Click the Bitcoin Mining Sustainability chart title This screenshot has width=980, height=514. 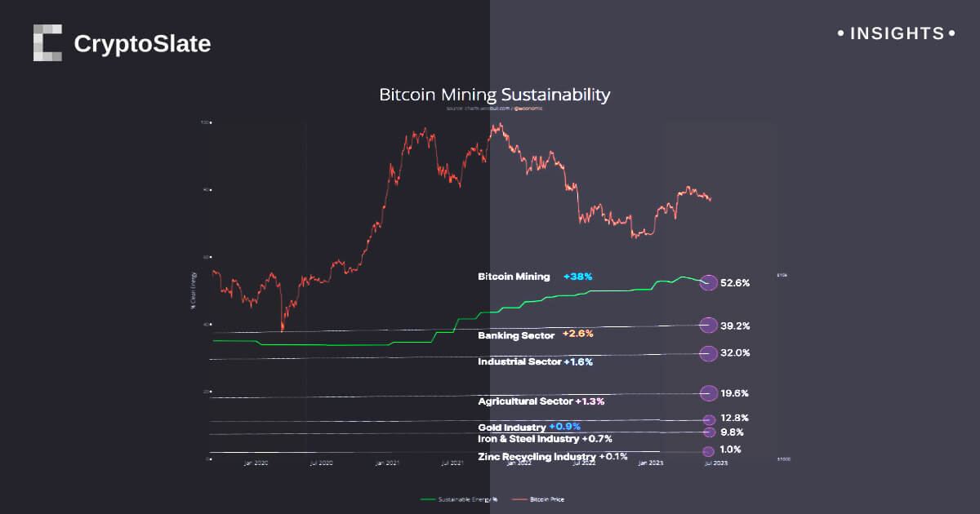point(494,95)
